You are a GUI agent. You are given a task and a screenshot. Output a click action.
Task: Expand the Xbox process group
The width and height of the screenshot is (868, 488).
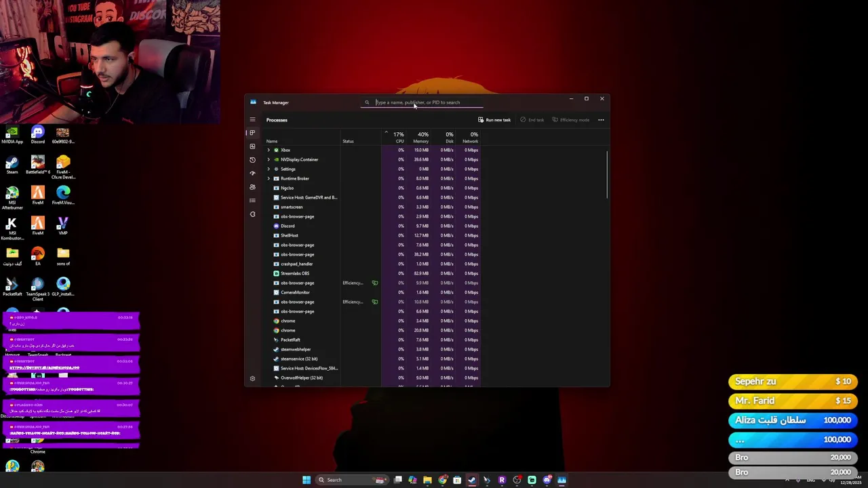pyautogui.click(x=269, y=150)
